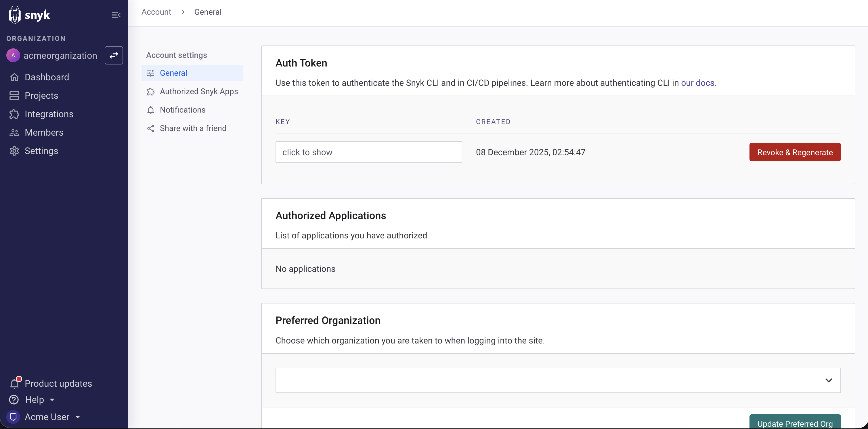Open Share with a friend
This screenshot has width=868, height=429.
[x=193, y=128]
